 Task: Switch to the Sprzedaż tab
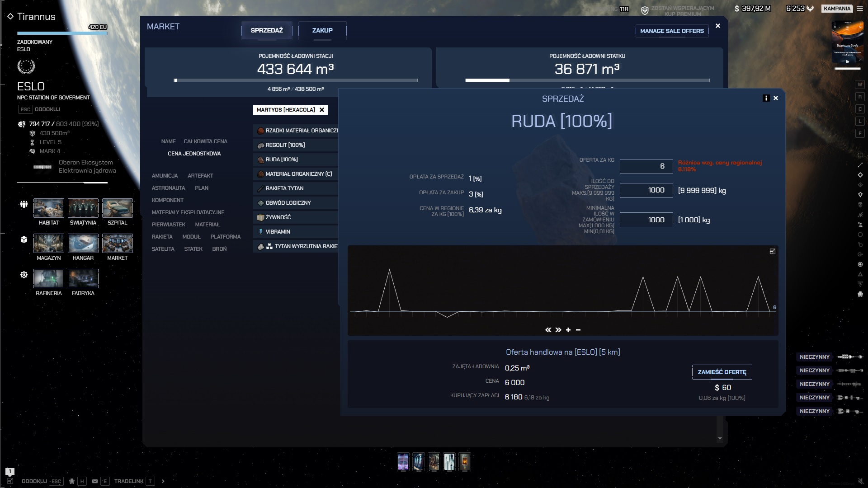(x=266, y=30)
